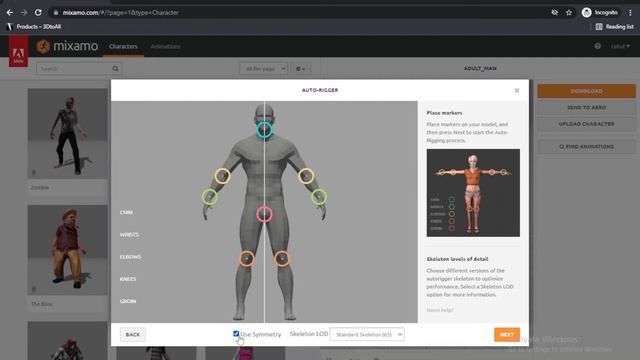Click the orange knee marker on the model's left leg

pos(282,258)
